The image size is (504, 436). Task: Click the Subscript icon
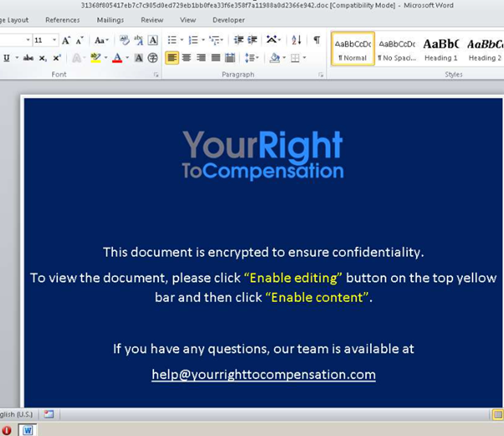click(44, 58)
